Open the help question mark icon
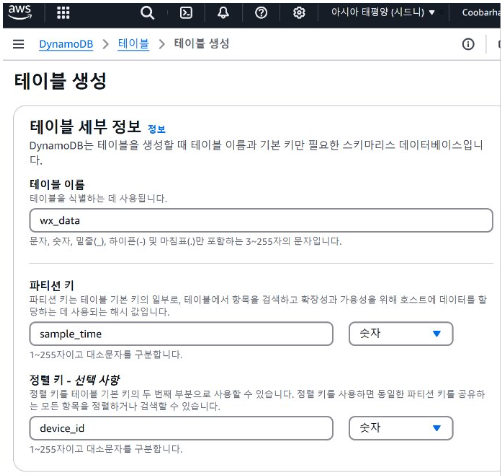503x476 pixels. pos(261,13)
